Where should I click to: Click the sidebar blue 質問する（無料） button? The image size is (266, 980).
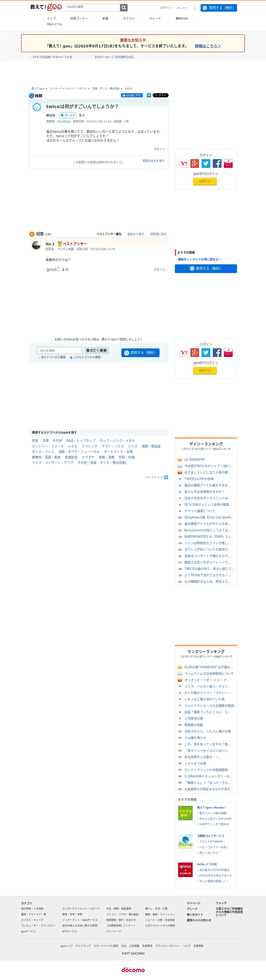click(x=206, y=269)
